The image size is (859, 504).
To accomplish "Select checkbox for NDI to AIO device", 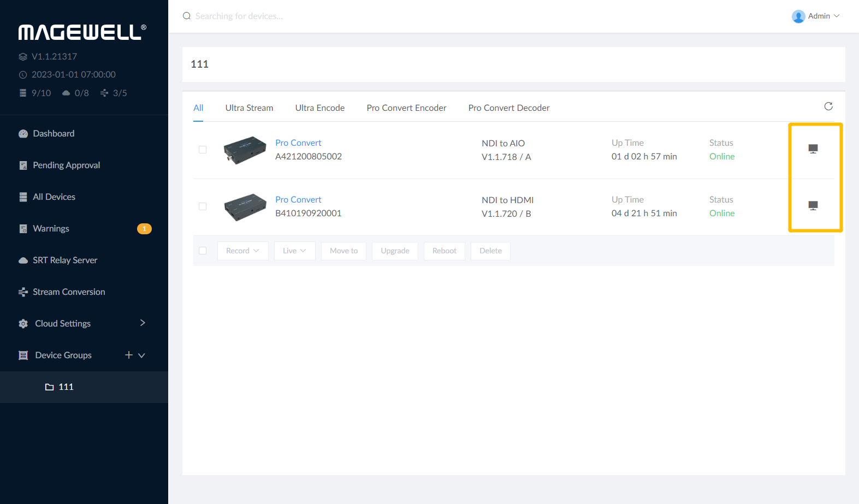I will coord(203,150).
